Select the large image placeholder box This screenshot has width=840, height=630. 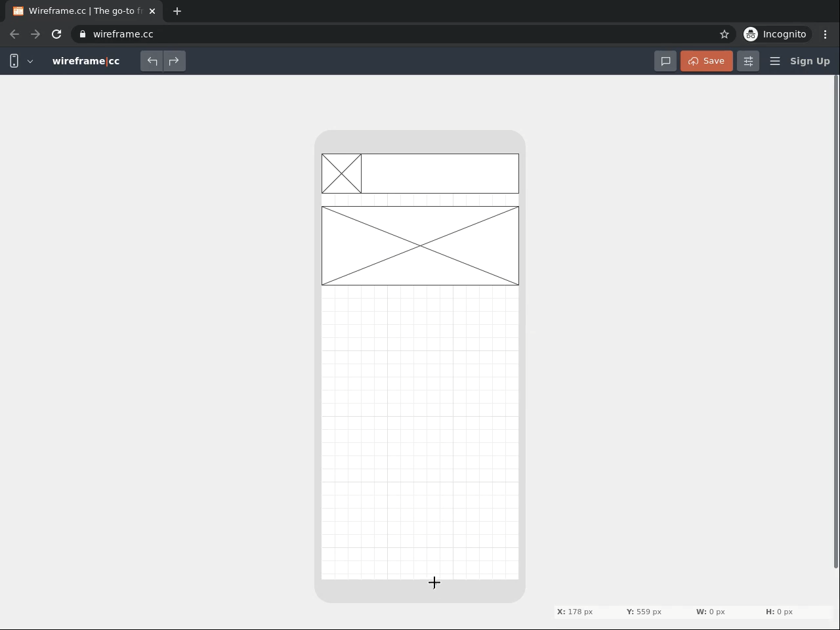pyautogui.click(x=420, y=245)
